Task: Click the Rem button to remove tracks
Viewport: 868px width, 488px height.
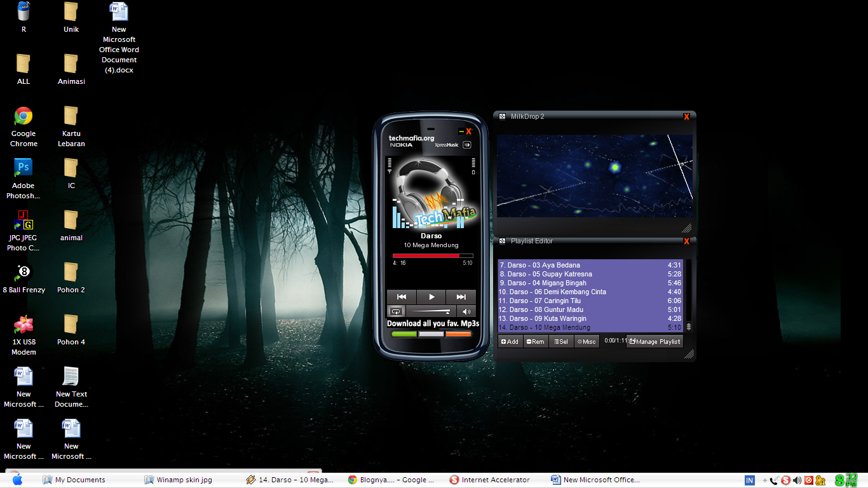Action: pyautogui.click(x=535, y=341)
